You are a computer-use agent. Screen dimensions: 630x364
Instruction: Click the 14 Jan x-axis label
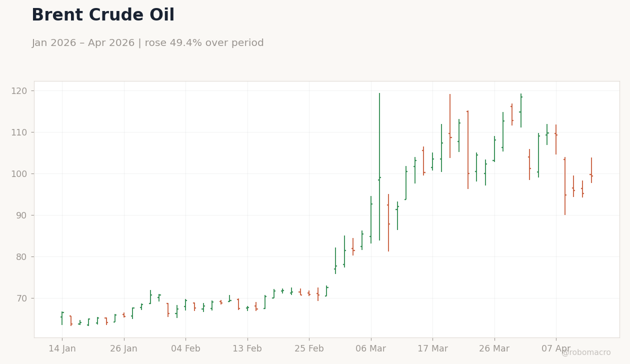click(x=62, y=349)
